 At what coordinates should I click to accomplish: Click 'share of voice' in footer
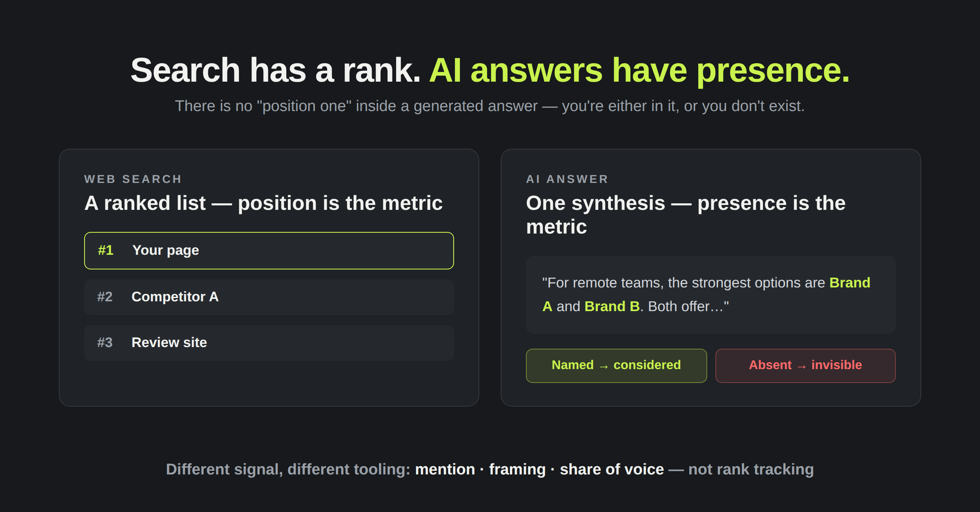612,470
